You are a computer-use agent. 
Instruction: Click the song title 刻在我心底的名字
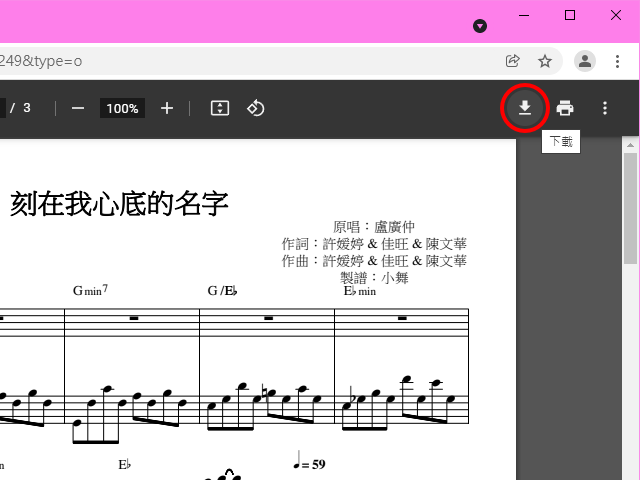point(119,204)
